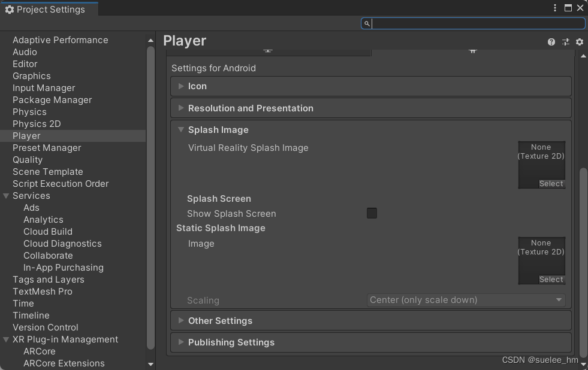Open the window's three-dot options menu
This screenshot has width=588, height=370.
[555, 8]
